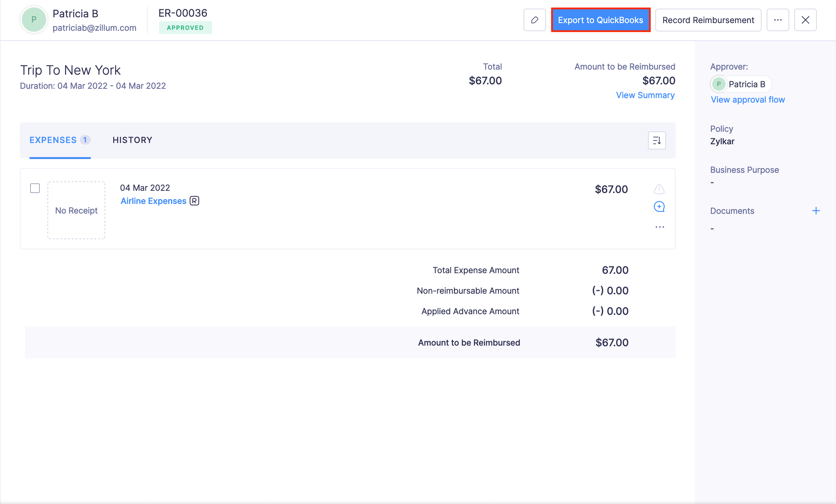Viewport: 836px width, 504px height.
Task: Click the pencil edit icon
Action: (x=534, y=20)
